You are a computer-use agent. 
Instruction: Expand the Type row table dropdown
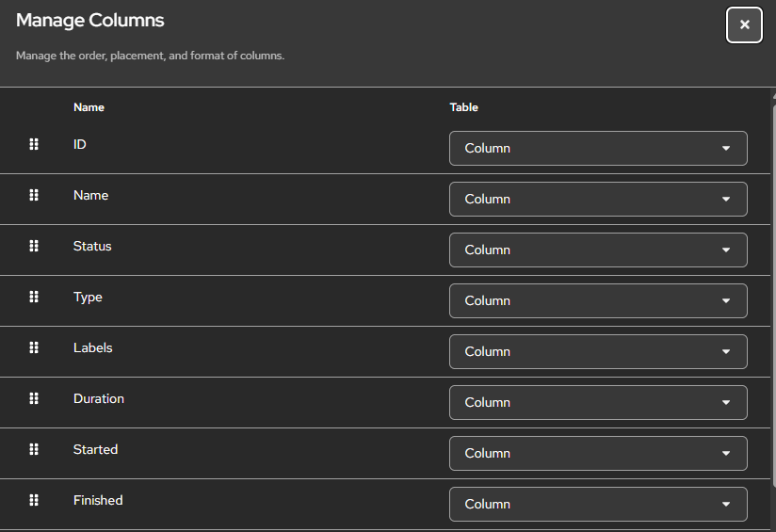pos(598,300)
